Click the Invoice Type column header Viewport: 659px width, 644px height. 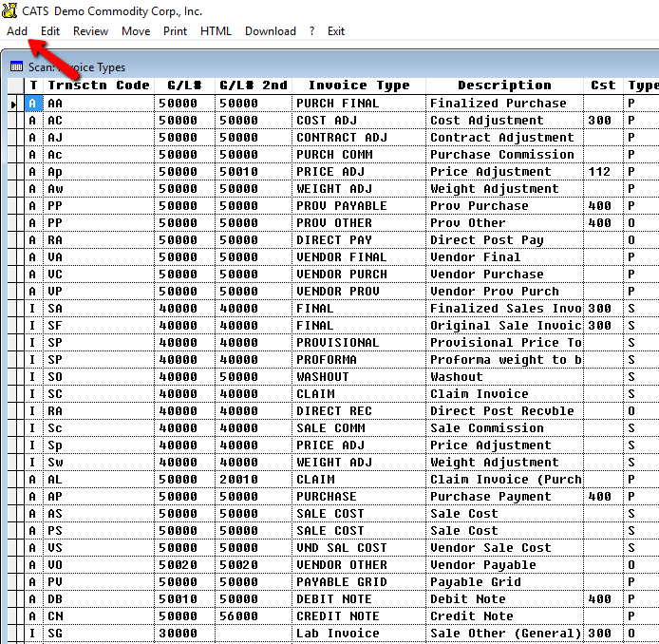pyautogui.click(x=359, y=85)
